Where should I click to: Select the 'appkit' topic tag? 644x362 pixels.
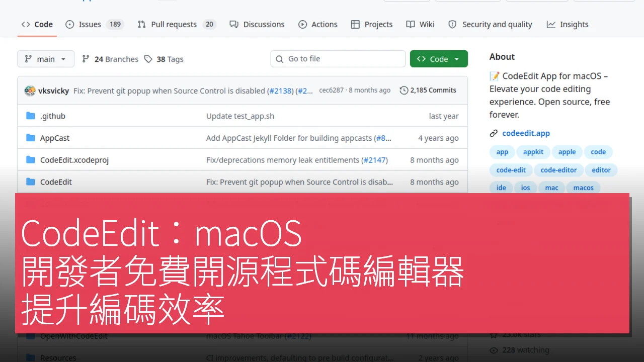click(533, 152)
